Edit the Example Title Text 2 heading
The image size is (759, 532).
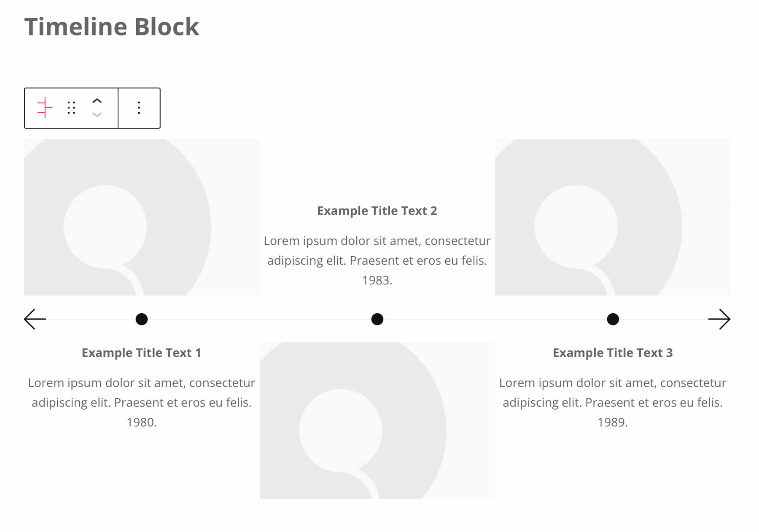[377, 210]
